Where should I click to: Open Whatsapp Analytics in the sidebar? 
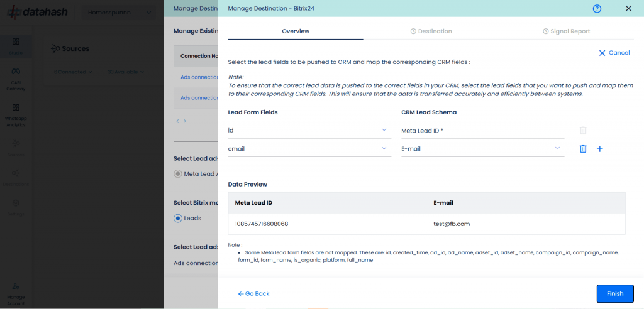tap(16, 115)
